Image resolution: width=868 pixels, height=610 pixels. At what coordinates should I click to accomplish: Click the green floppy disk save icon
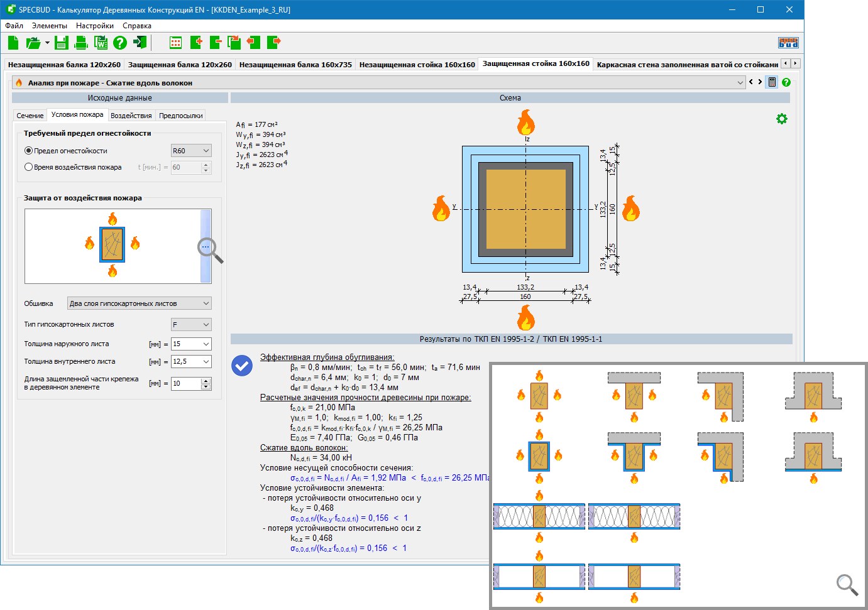pyautogui.click(x=61, y=43)
